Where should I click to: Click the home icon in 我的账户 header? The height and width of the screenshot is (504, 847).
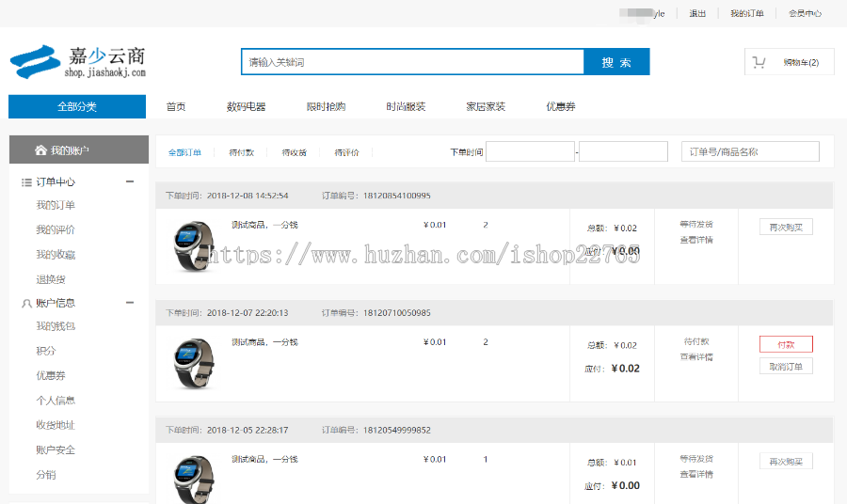[40, 150]
